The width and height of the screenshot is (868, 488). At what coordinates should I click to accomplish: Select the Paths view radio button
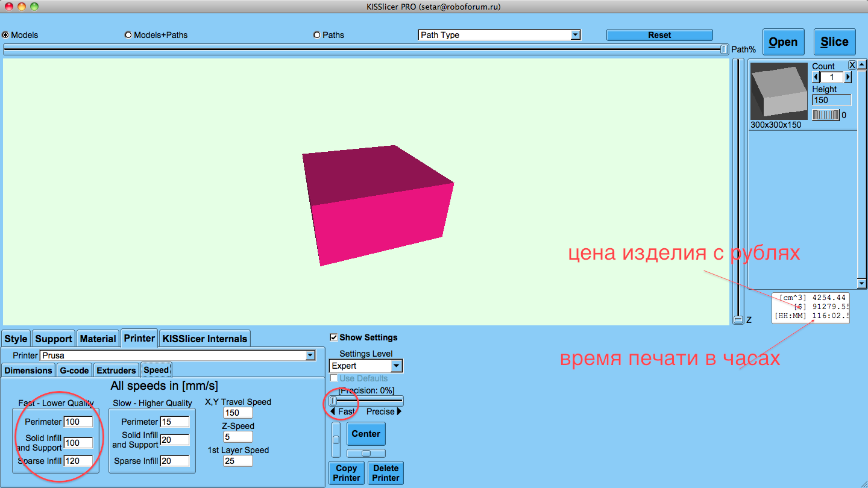tap(317, 35)
